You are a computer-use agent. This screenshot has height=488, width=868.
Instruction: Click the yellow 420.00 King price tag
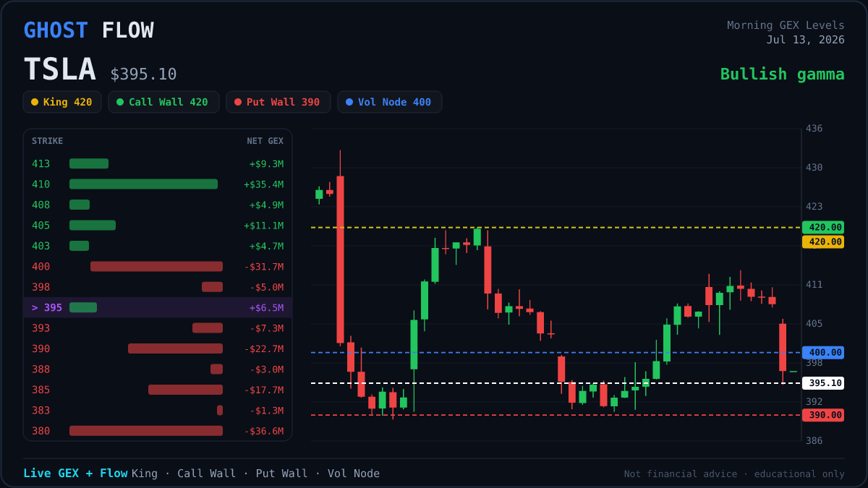[x=823, y=241]
